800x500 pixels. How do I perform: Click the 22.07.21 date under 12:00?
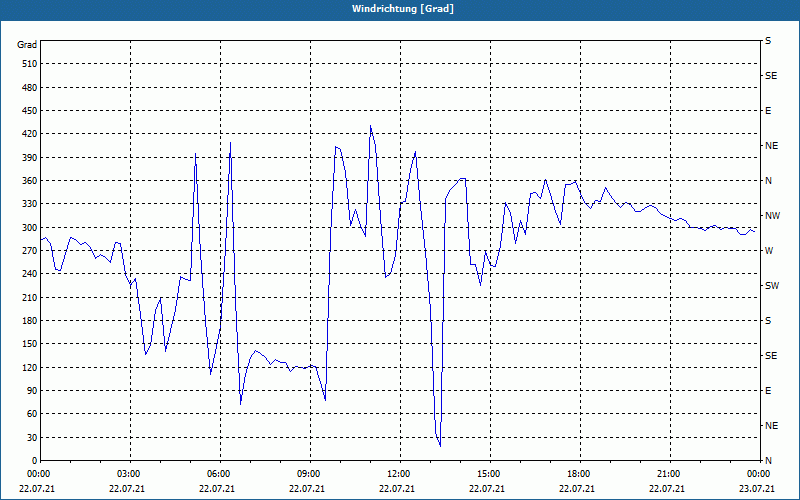pyautogui.click(x=398, y=489)
